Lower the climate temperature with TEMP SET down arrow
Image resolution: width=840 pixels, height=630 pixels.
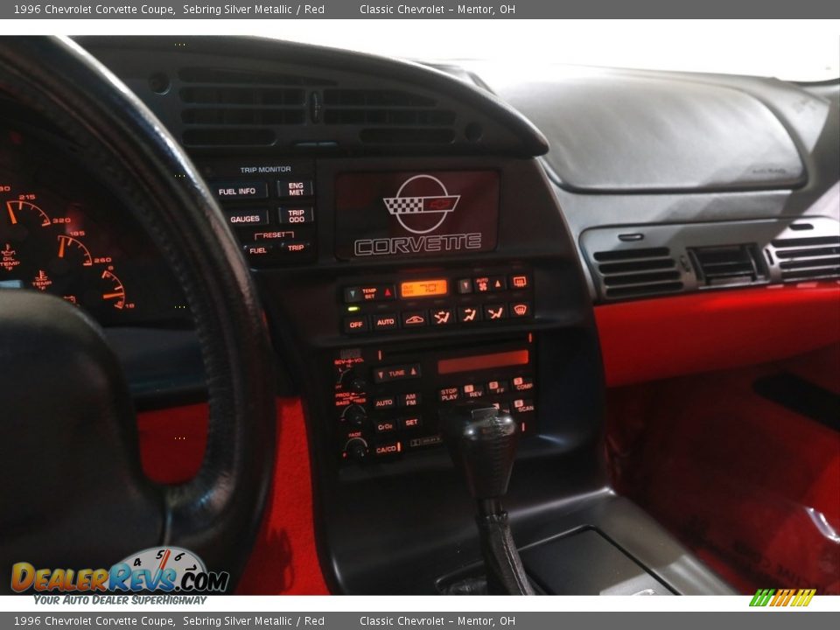point(353,294)
